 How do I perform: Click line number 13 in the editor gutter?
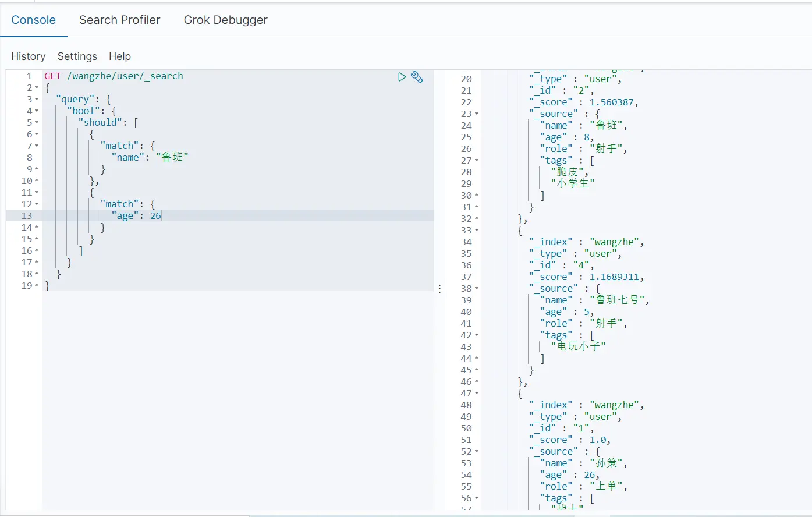tap(27, 216)
